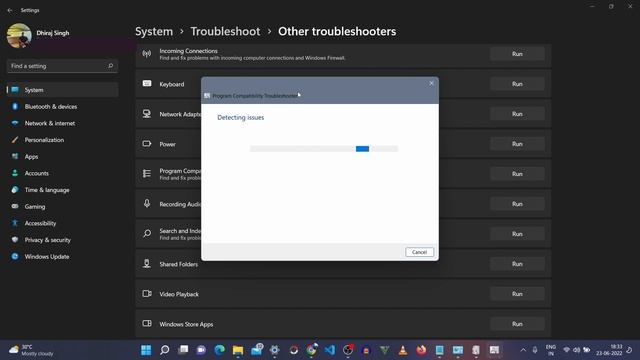The image size is (640, 360).
Task: Cancel the Program Compatibility Troubleshooter
Action: pyautogui.click(x=419, y=252)
